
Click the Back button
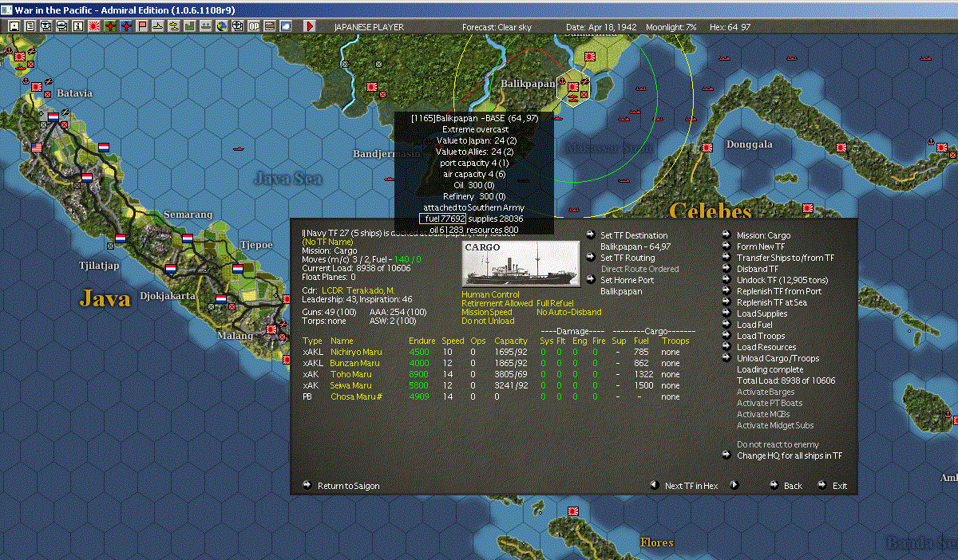[793, 486]
